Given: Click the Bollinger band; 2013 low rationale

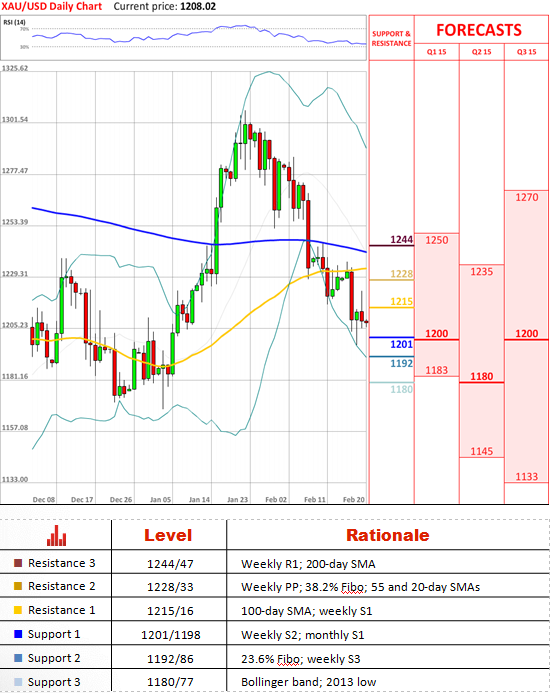Looking at the screenshot, I should point(308,682).
